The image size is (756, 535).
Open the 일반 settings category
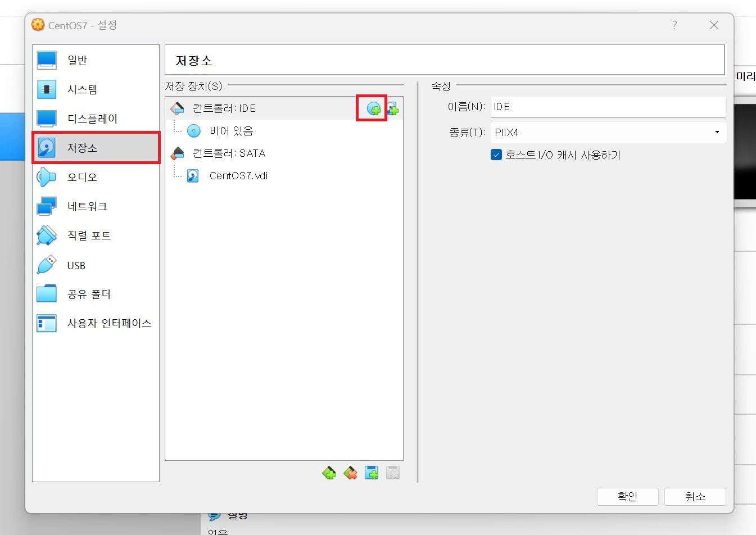point(96,60)
